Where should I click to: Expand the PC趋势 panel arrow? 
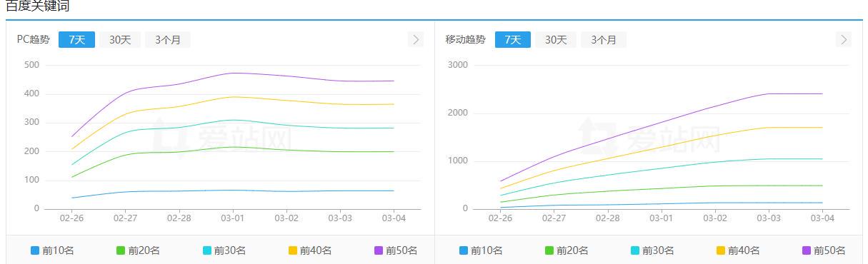click(x=416, y=39)
